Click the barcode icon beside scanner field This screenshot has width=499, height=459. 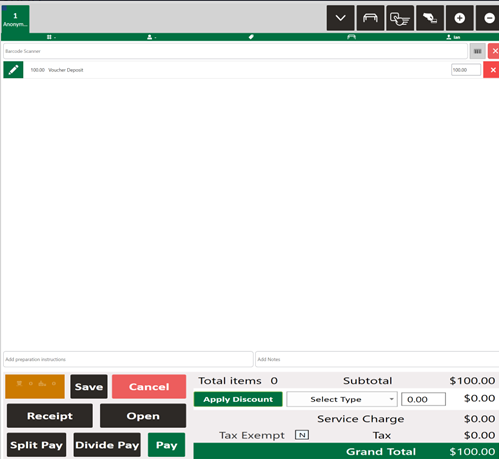[x=477, y=51]
